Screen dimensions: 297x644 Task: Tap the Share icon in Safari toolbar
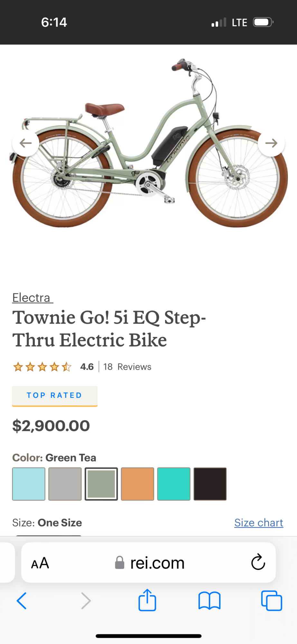pos(147,600)
